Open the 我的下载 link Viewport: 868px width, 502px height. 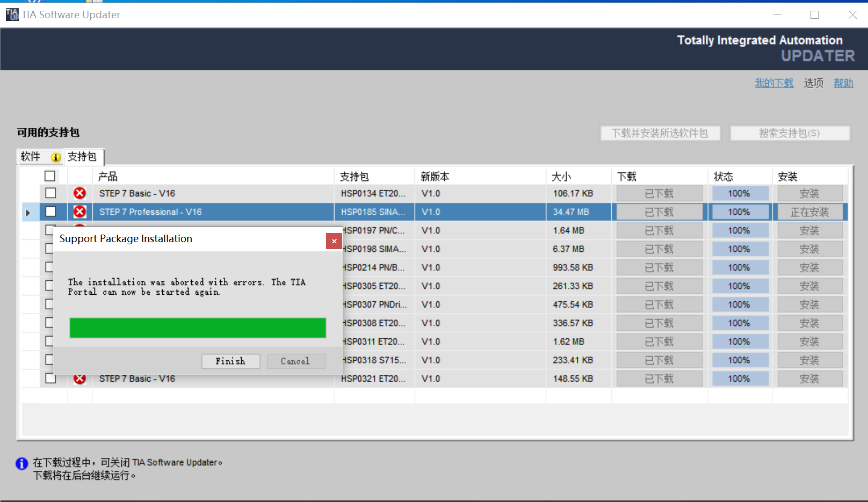[x=773, y=83]
